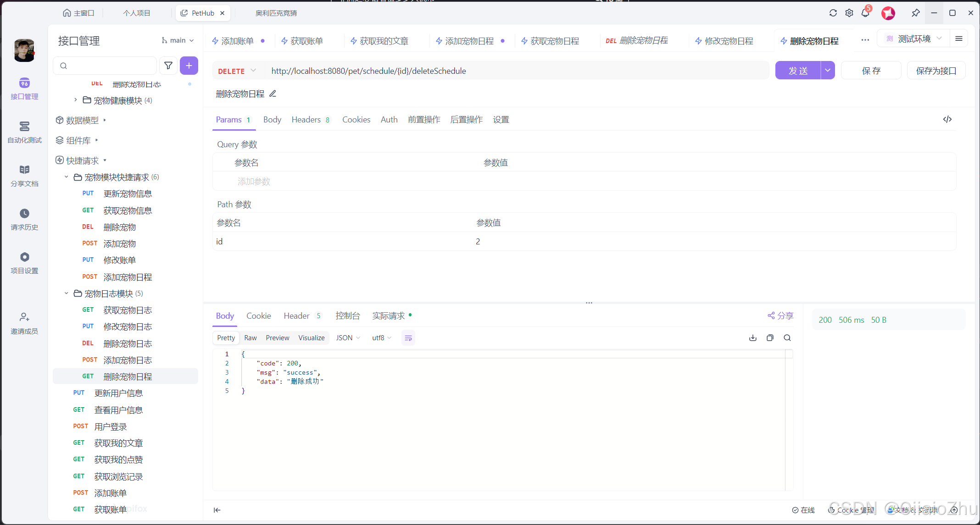Image resolution: width=980 pixels, height=525 pixels.
Task: Open the 控制台 tab in the response panel
Action: 347,315
